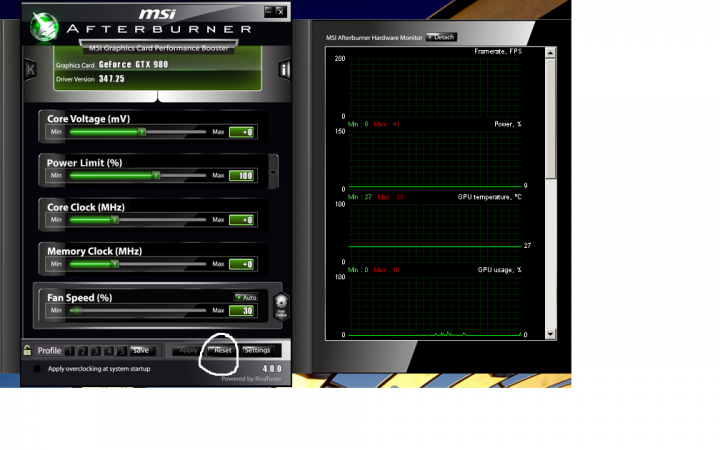Click the GPU usage, % graph label
Screen dimensions: 720x450
click(500, 270)
